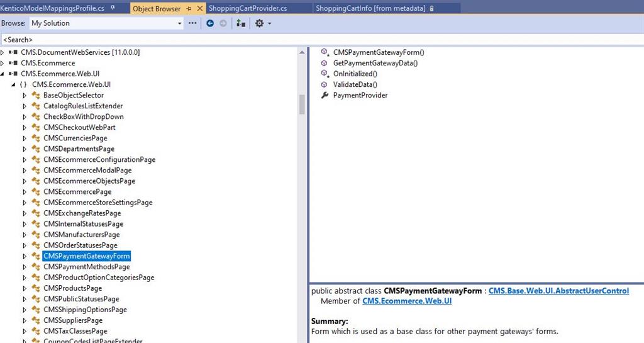Click the CMS.Ecommerce assembly icon

point(13,63)
